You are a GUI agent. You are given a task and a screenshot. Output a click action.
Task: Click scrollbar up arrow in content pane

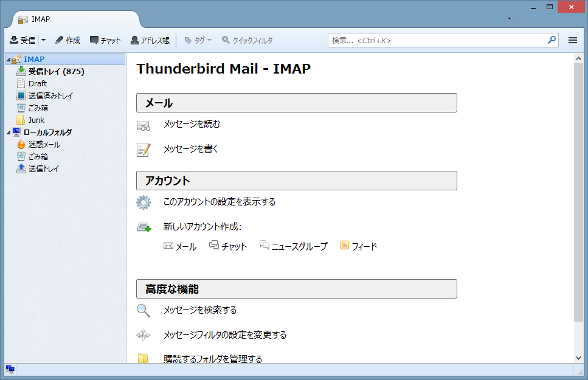(578, 58)
